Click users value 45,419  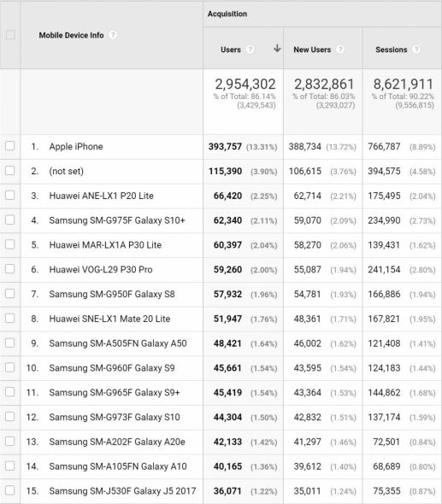point(227,392)
